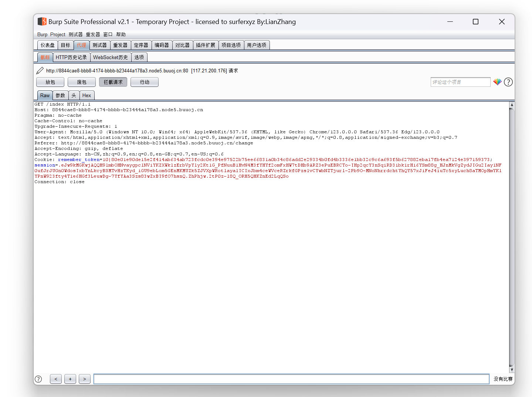The height and width of the screenshot is (397, 532).
Task: Select the Hex view tab
Action: (x=87, y=95)
